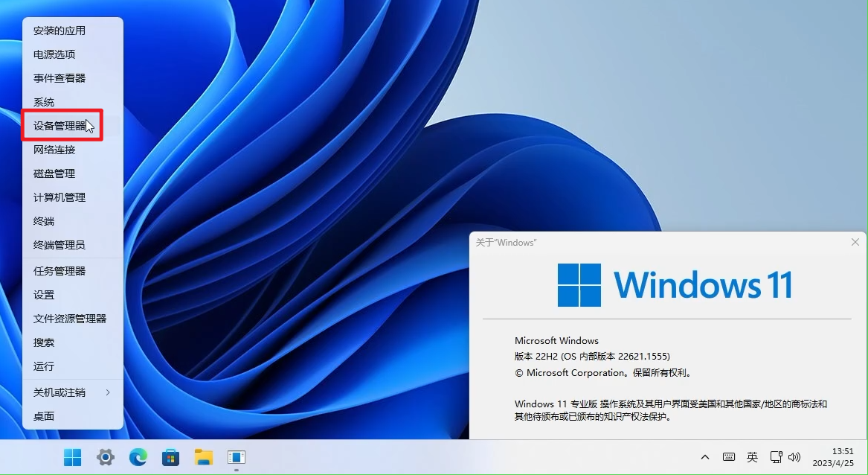Close the 关于 Windows dialog
This screenshot has height=475, width=868.
click(x=855, y=242)
